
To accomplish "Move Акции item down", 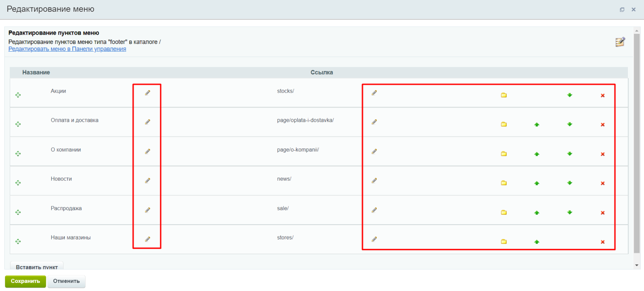I will (570, 95).
